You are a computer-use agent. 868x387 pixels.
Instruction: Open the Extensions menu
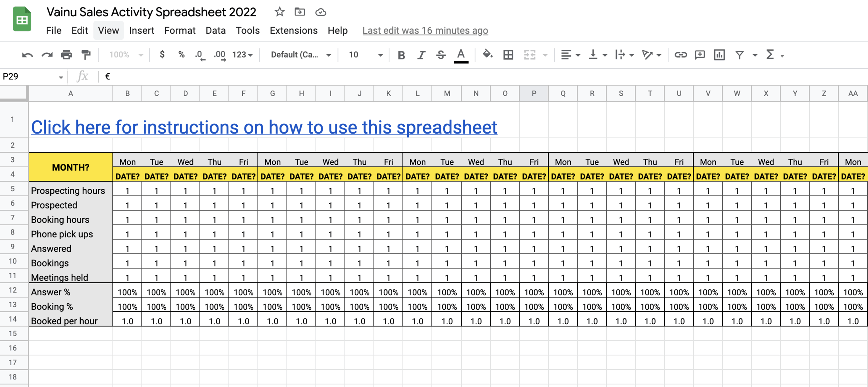click(x=294, y=31)
